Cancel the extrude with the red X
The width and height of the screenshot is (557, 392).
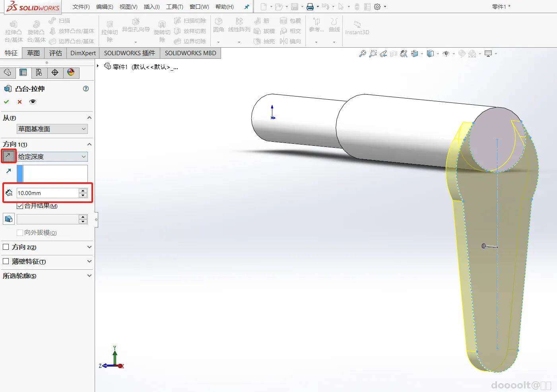(19, 102)
